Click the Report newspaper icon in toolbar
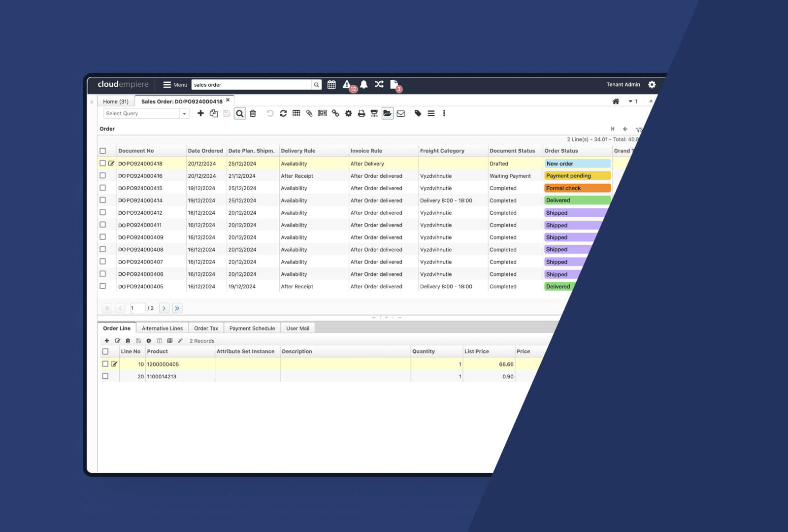Image resolution: width=788 pixels, height=532 pixels. [x=322, y=113]
